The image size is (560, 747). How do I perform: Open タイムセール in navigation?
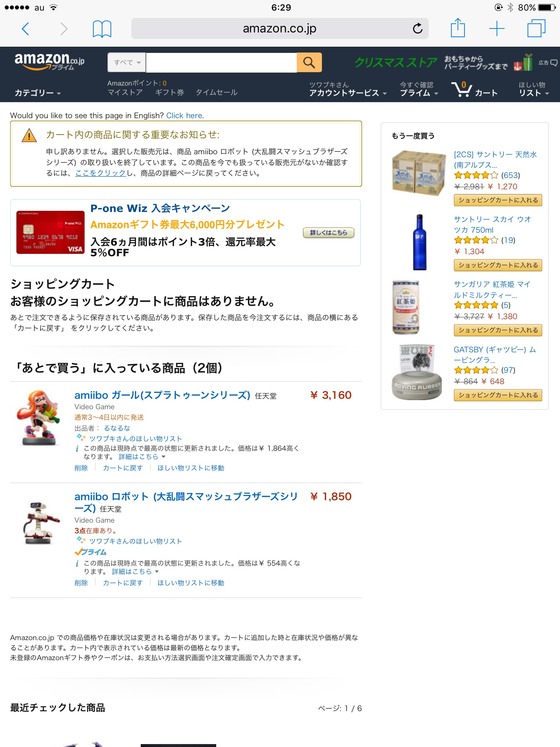click(x=216, y=92)
